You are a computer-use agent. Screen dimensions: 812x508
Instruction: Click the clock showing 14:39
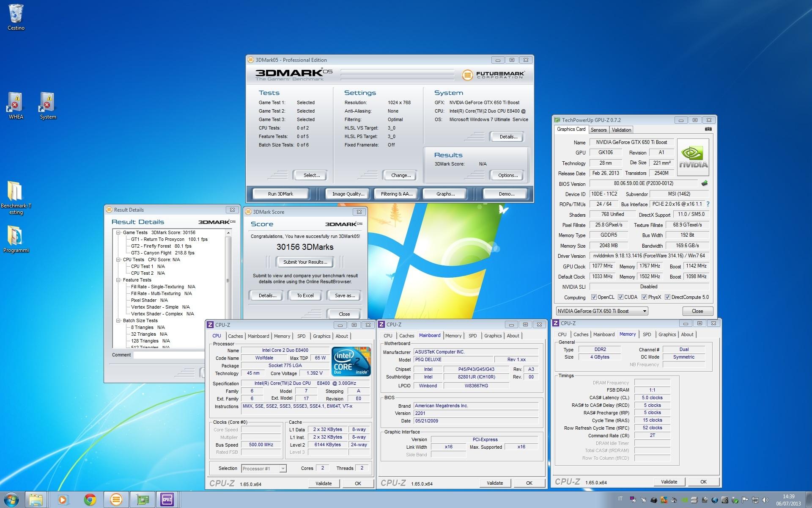[x=788, y=496]
